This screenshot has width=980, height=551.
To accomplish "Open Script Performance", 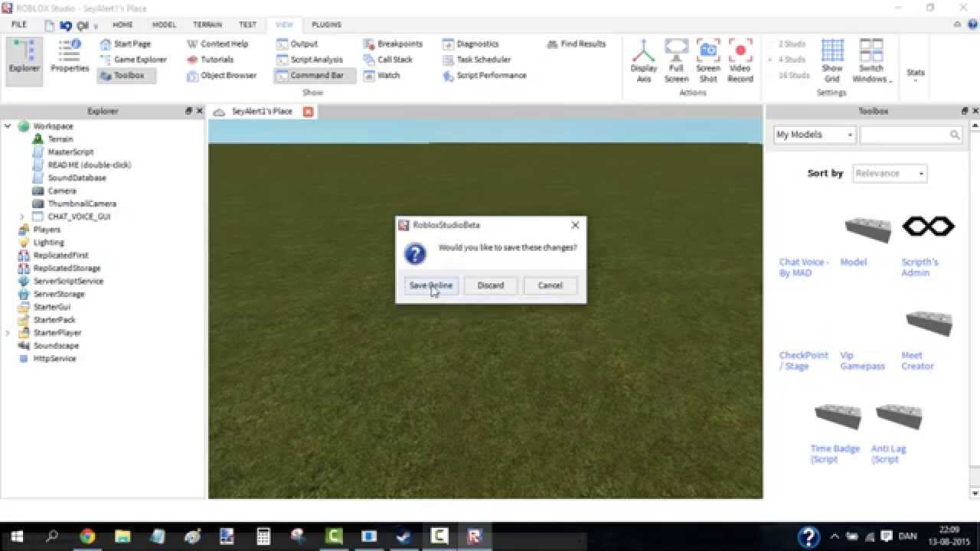I will 485,76.
